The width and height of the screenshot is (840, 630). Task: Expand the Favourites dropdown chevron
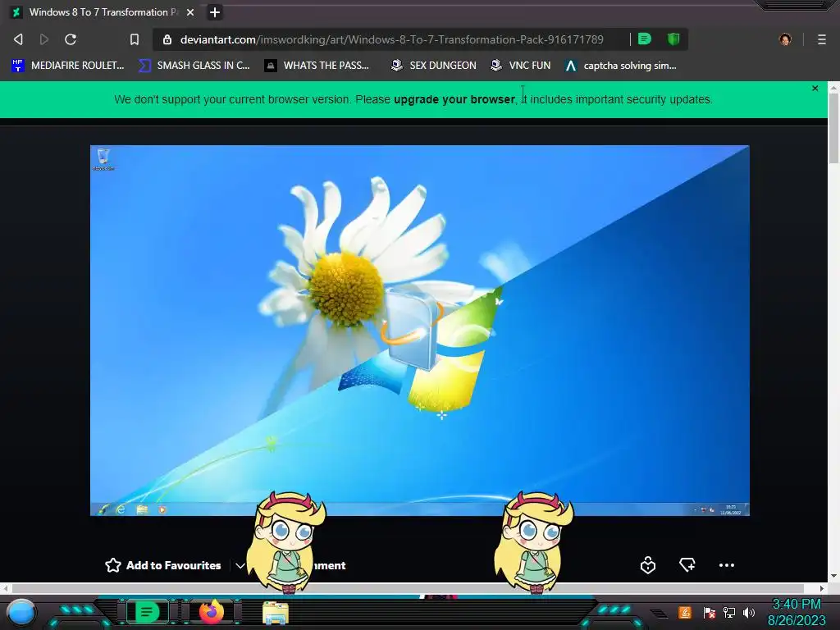tap(240, 566)
